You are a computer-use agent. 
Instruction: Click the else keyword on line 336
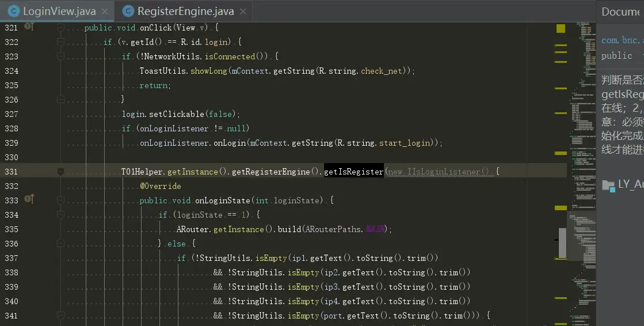click(176, 244)
